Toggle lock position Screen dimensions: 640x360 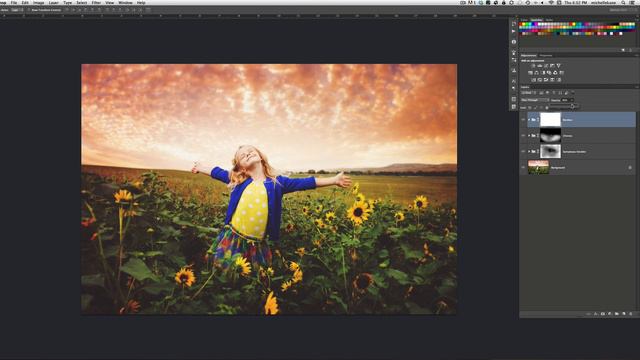click(541, 108)
